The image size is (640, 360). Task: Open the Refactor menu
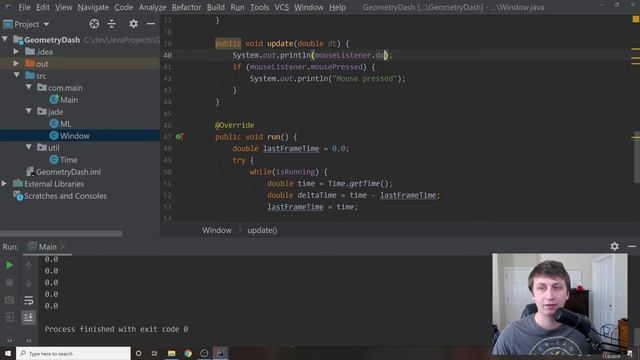[187, 7]
